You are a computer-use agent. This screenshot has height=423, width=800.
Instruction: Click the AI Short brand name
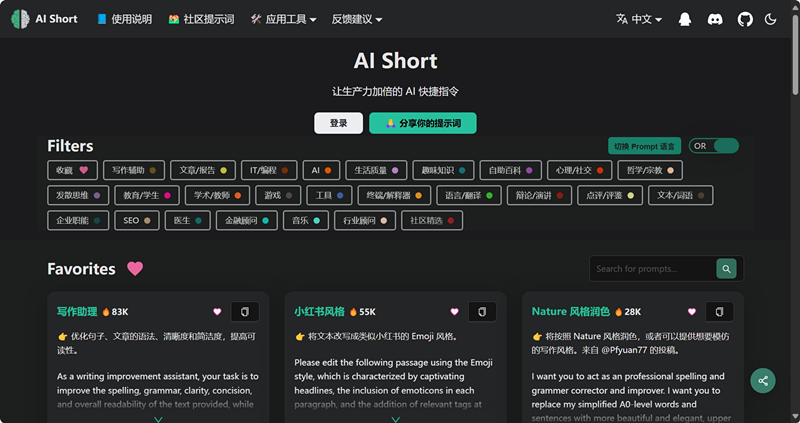56,19
